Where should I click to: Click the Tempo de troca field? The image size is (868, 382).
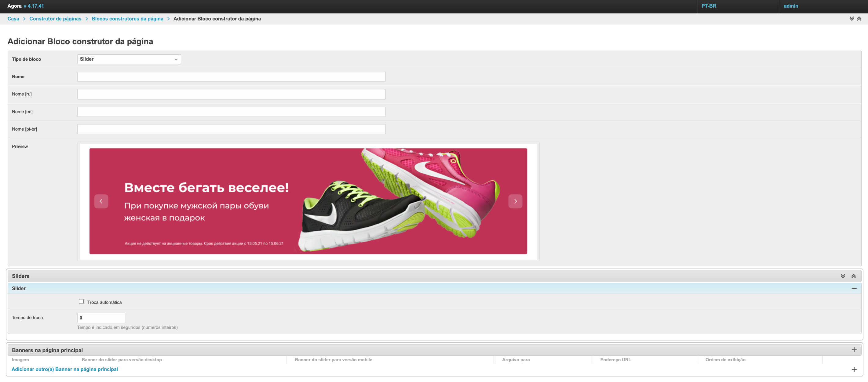click(101, 318)
